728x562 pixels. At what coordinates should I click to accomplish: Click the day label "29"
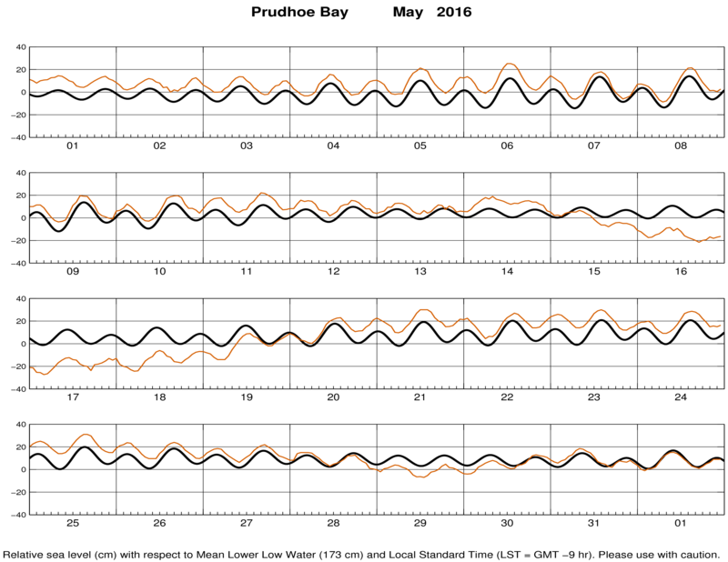click(420, 523)
